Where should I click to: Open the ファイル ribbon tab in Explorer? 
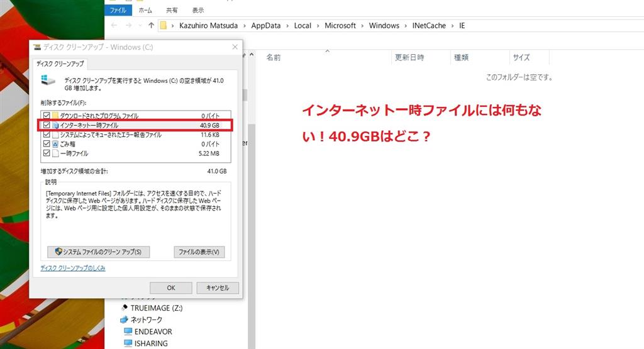tap(118, 10)
